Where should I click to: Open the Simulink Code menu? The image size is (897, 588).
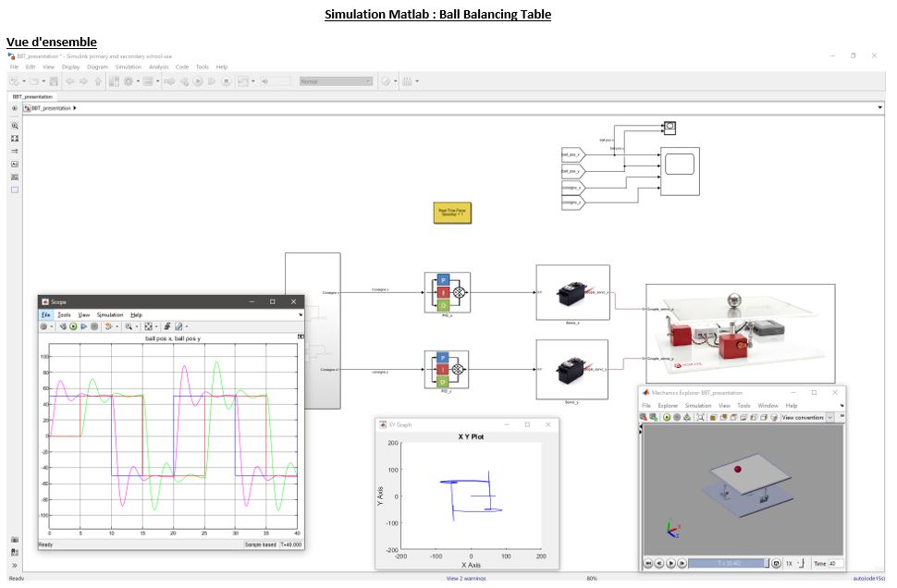[182, 67]
